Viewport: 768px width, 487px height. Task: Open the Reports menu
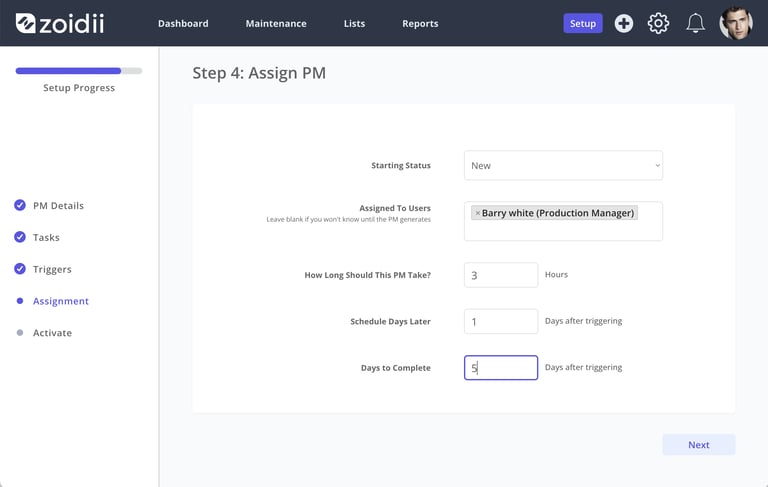point(420,24)
